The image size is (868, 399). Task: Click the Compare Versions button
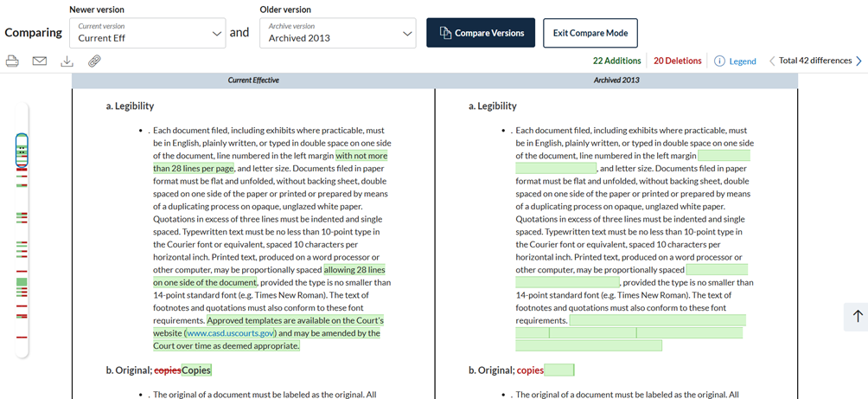[481, 33]
